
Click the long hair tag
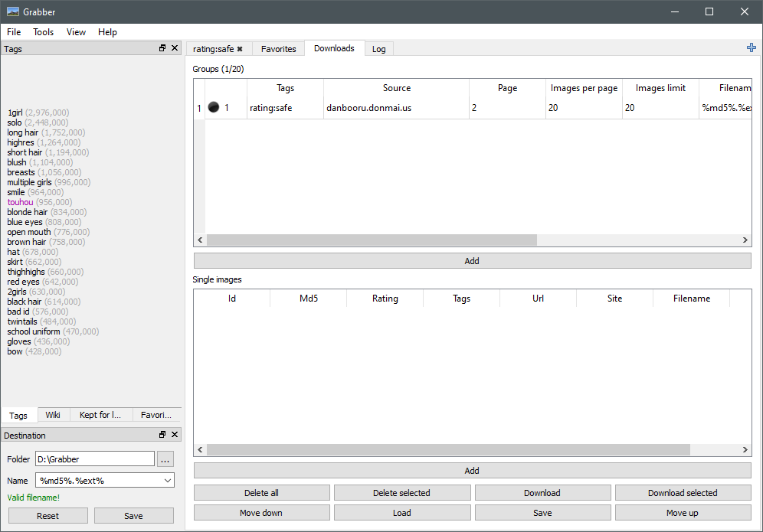[22, 132]
